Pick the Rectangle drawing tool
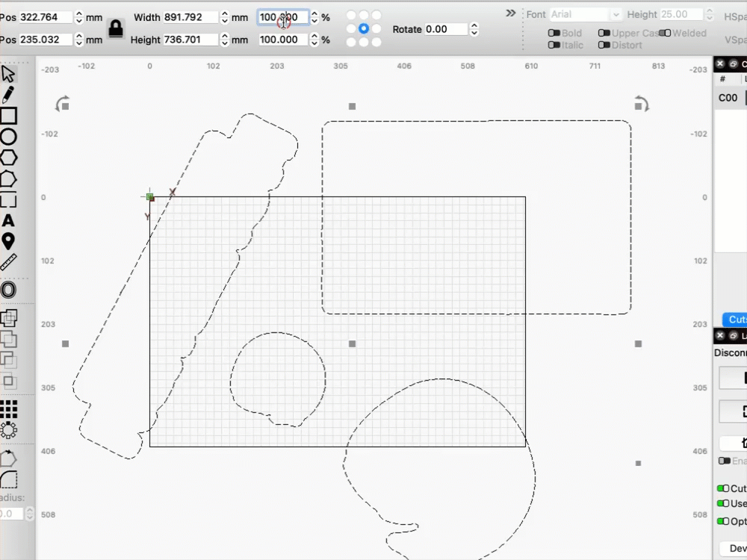Viewport: 747px width, 560px height. (8, 116)
